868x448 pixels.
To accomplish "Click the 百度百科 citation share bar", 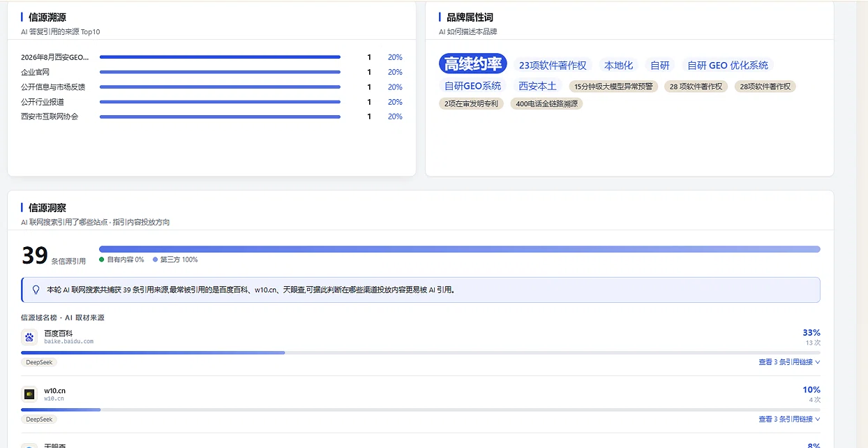I will (421, 352).
